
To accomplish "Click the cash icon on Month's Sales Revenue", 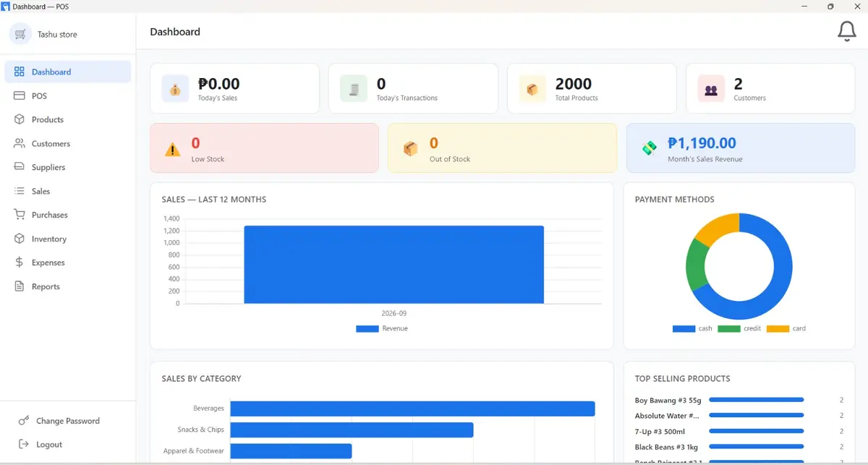I will click(x=649, y=148).
